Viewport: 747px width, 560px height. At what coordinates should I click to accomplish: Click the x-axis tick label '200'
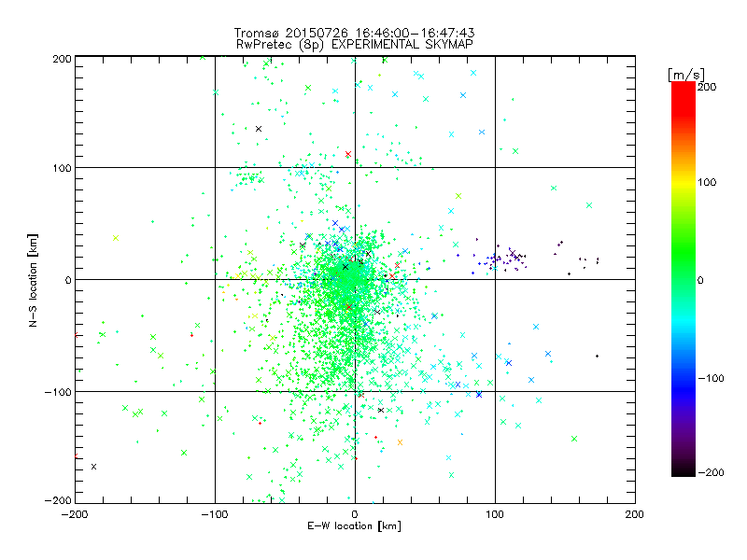point(635,514)
